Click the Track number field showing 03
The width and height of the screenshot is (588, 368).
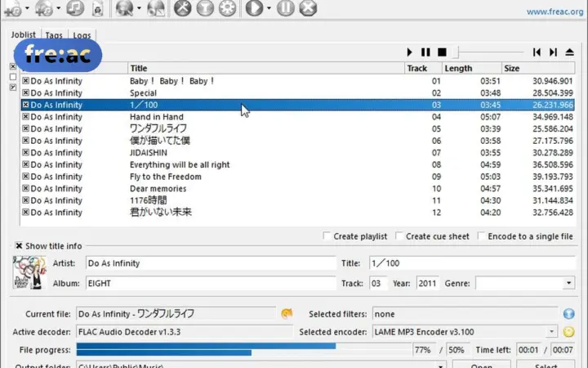(378, 283)
